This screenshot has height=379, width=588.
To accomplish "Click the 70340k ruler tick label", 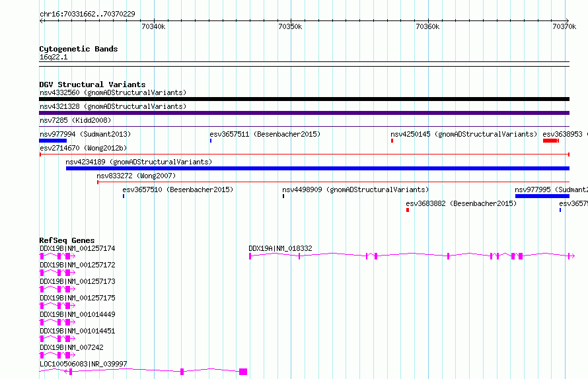I will [153, 26].
